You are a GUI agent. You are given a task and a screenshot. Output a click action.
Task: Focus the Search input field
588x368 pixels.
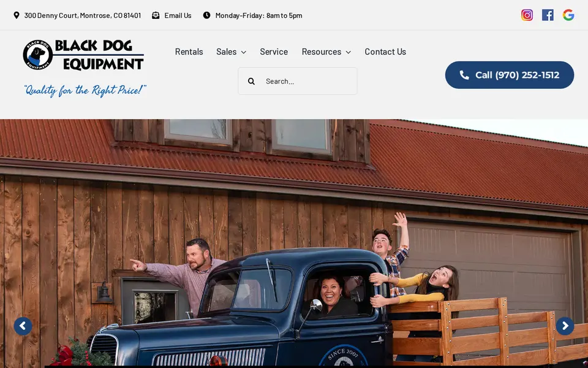click(x=298, y=81)
